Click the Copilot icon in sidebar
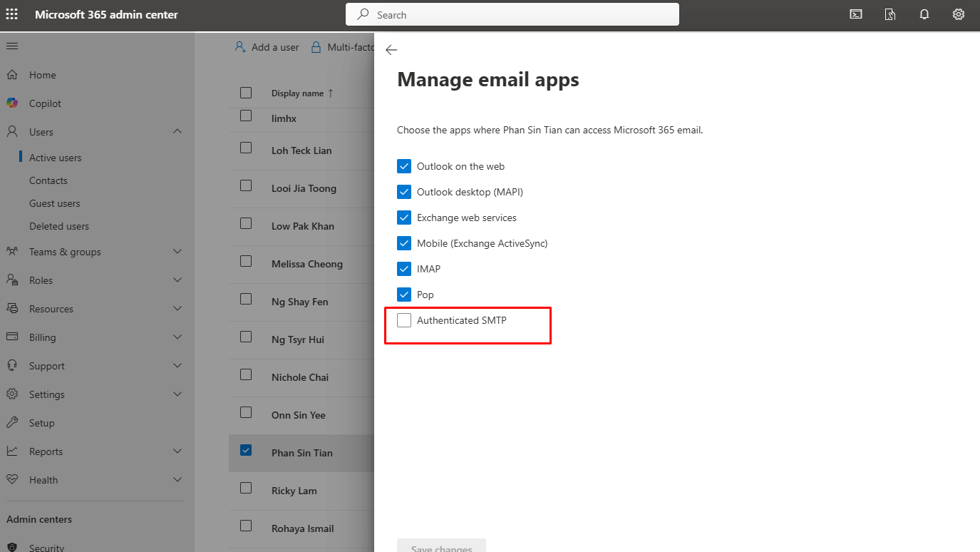The image size is (980, 552). 12,103
